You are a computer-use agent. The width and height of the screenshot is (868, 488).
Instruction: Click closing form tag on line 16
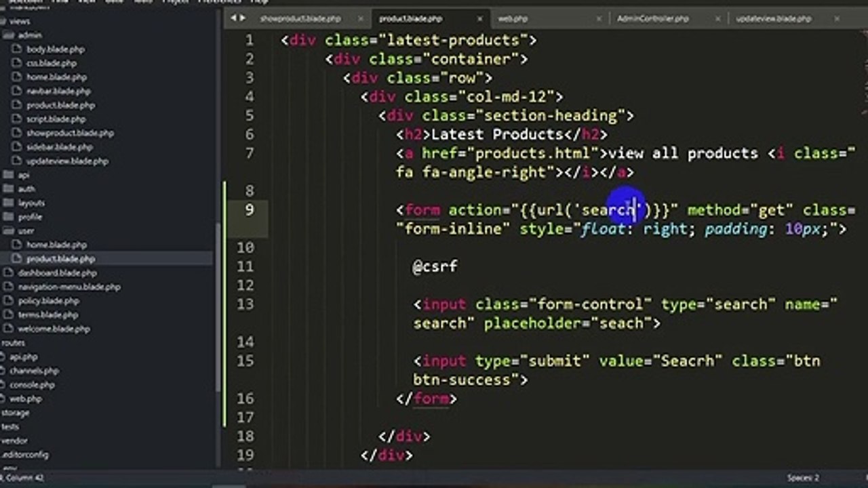[x=427, y=399]
